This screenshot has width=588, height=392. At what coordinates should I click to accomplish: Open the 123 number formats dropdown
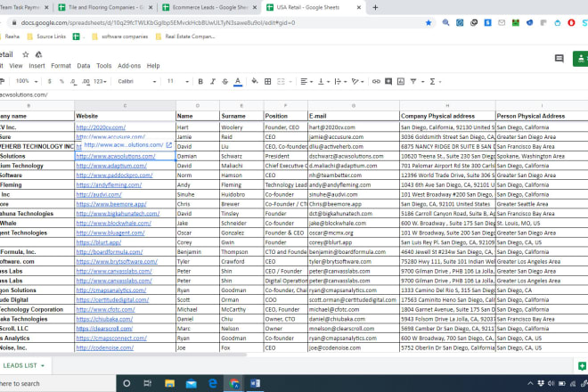100,81
